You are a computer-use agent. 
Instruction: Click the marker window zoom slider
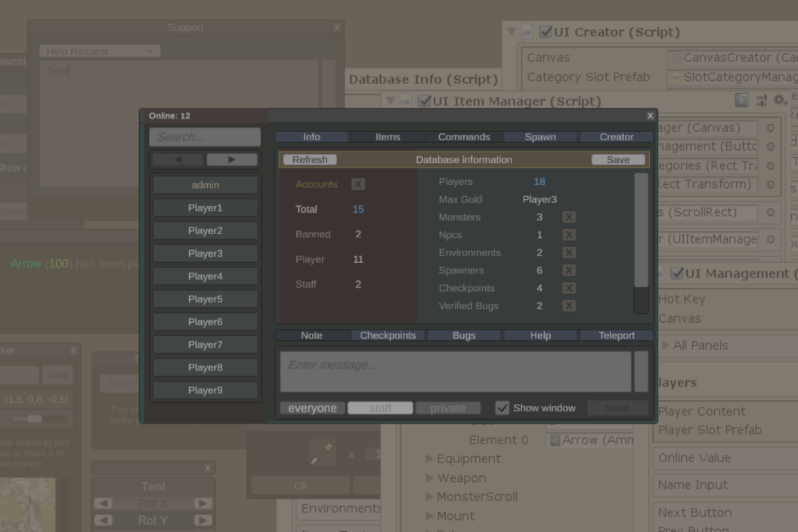[35, 419]
